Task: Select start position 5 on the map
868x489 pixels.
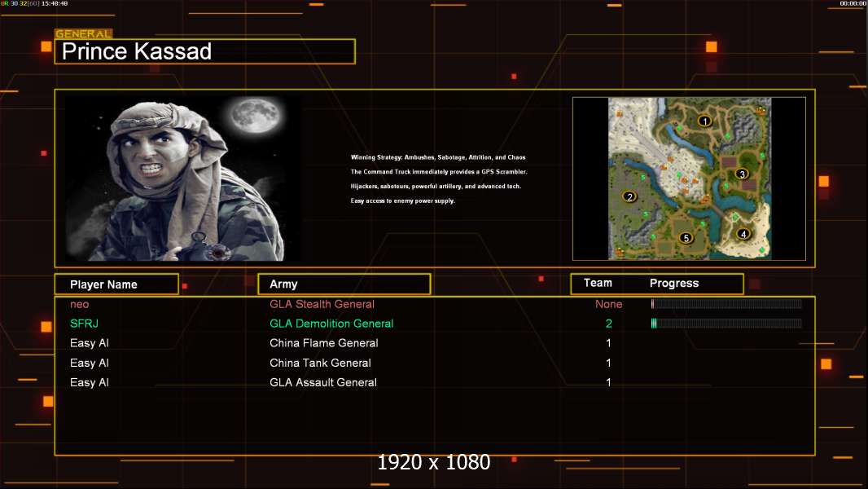Action: [686, 238]
